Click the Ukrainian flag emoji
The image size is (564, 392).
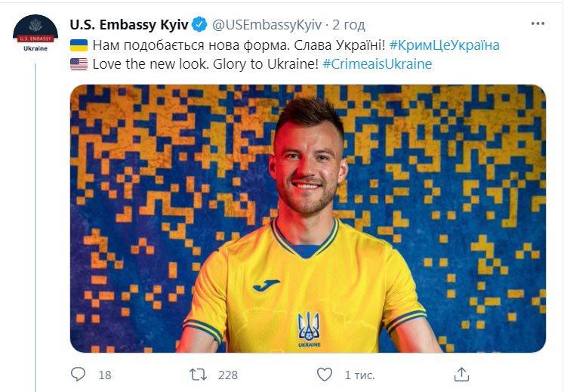coord(79,45)
